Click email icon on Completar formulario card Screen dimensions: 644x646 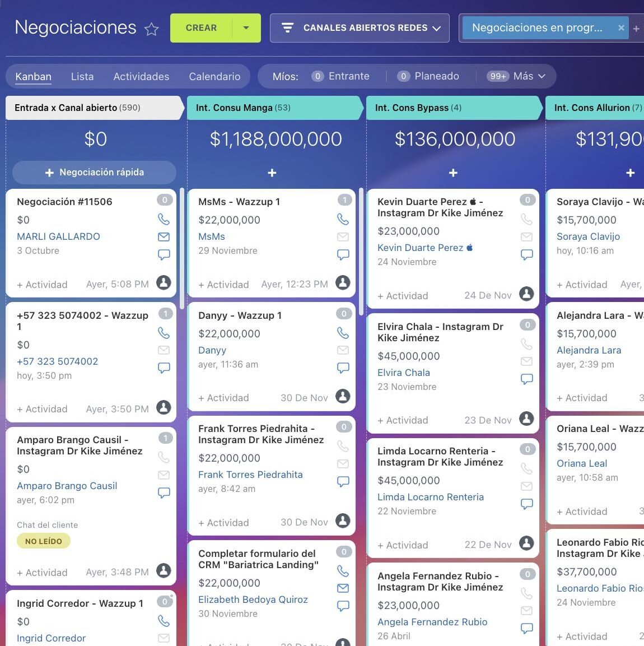(343, 588)
